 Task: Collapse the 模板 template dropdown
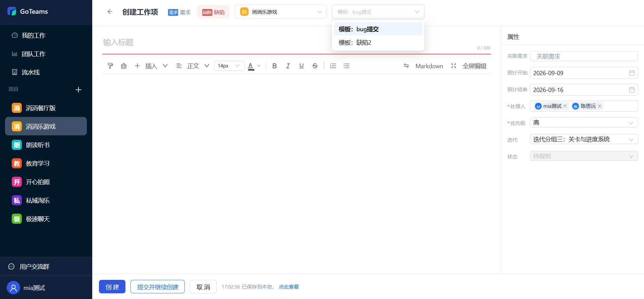tap(378, 12)
